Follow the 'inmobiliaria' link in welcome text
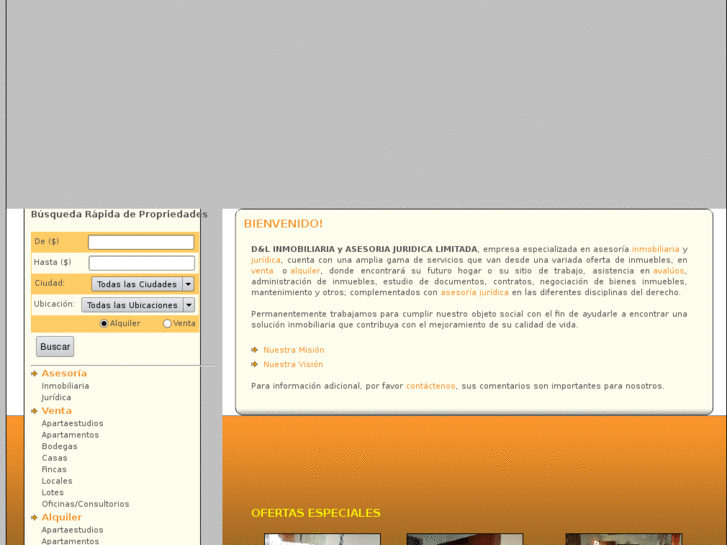The height and width of the screenshot is (545, 727). [655, 249]
